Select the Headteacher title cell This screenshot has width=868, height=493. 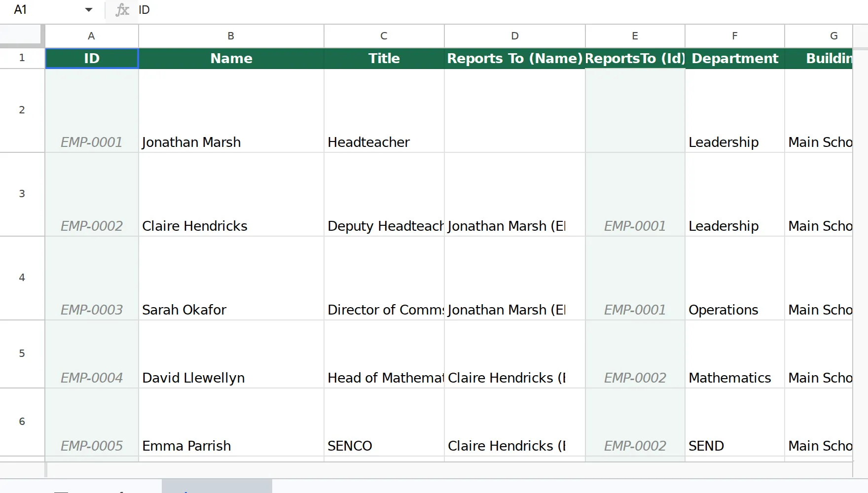pos(384,110)
